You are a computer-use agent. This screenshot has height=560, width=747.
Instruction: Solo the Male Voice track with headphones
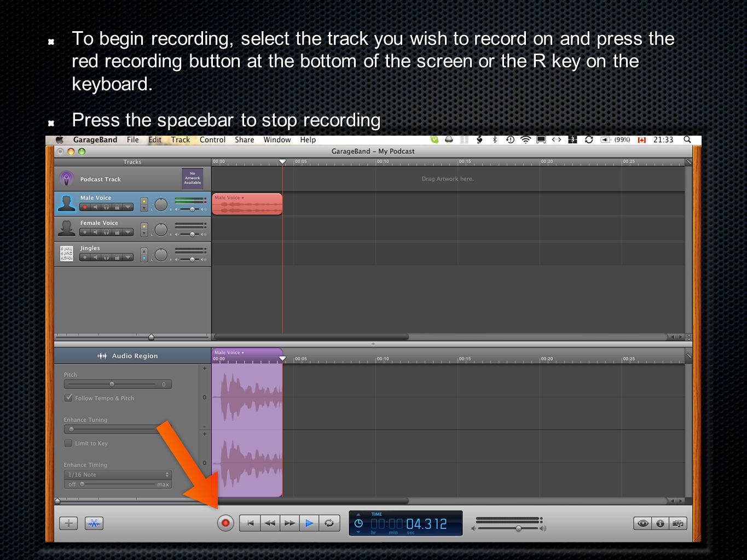pos(106,207)
